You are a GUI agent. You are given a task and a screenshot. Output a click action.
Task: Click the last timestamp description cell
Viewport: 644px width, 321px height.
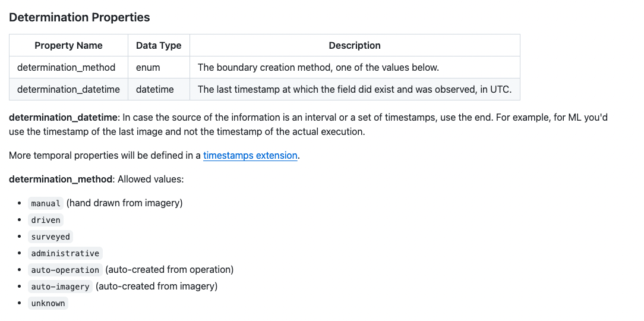tap(354, 90)
